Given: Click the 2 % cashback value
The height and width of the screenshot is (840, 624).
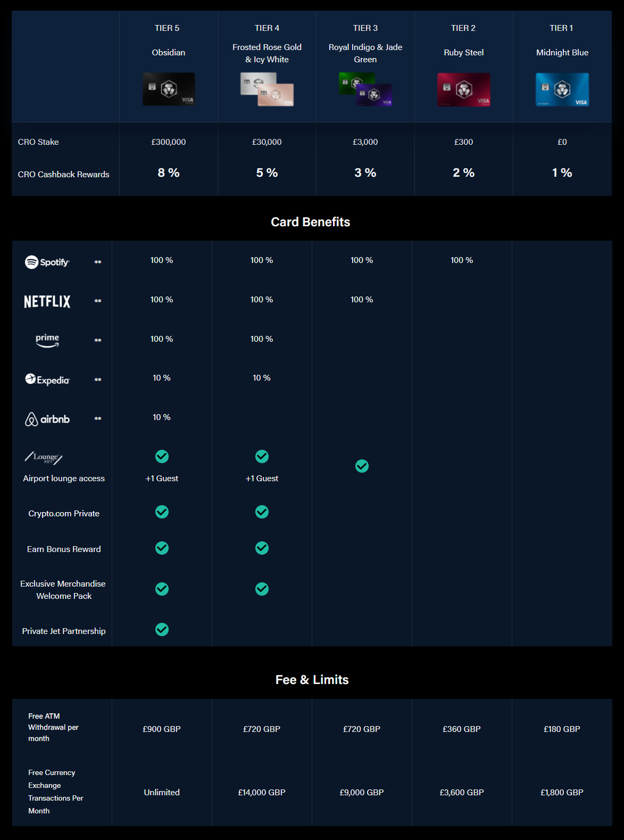Looking at the screenshot, I should click(x=464, y=173).
